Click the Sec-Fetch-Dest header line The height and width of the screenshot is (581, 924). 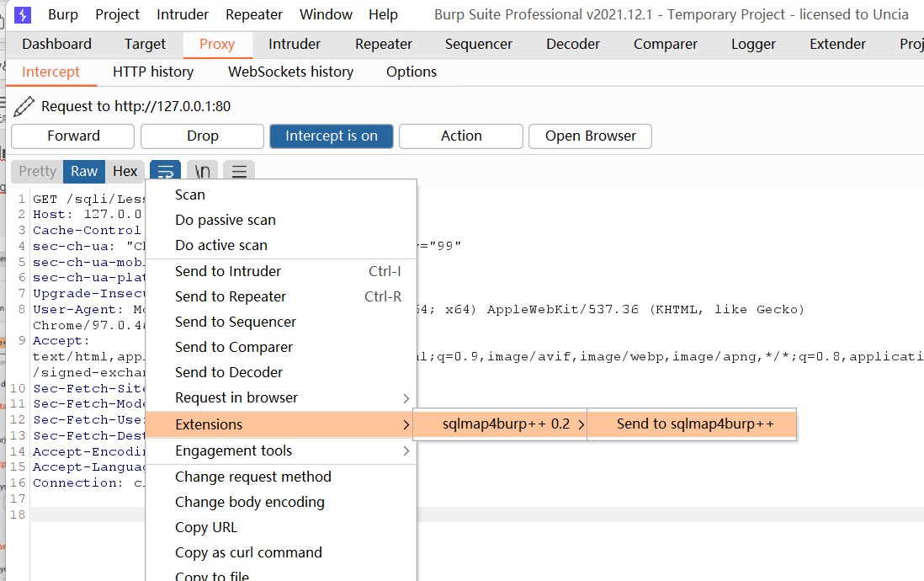[x=88, y=436]
